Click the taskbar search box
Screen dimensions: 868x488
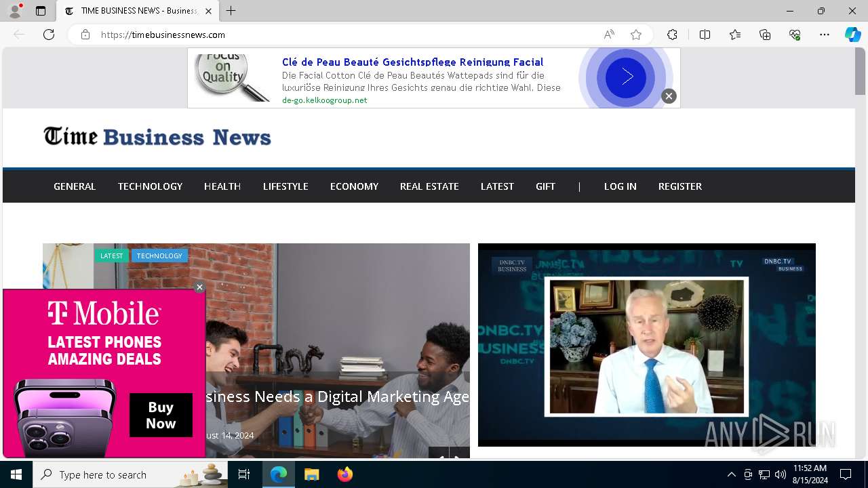click(x=130, y=474)
